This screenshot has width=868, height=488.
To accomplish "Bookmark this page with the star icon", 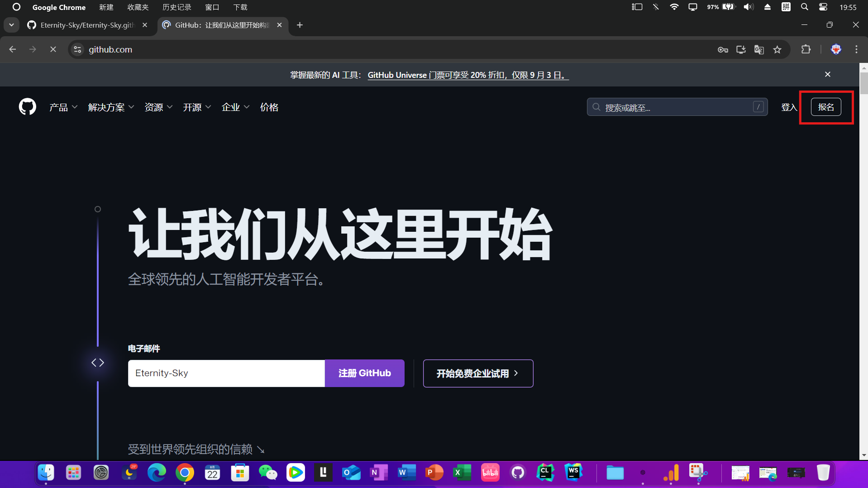I will point(777,50).
